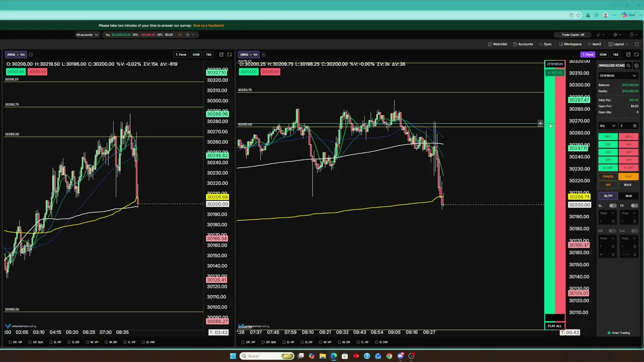Open the Watchlist panel
Viewport: 644px width, 362px height.
(498, 44)
